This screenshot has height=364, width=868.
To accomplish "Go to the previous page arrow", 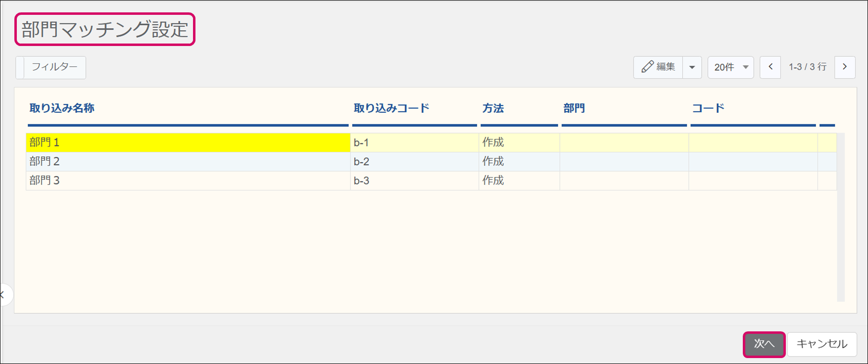I will click(x=770, y=67).
